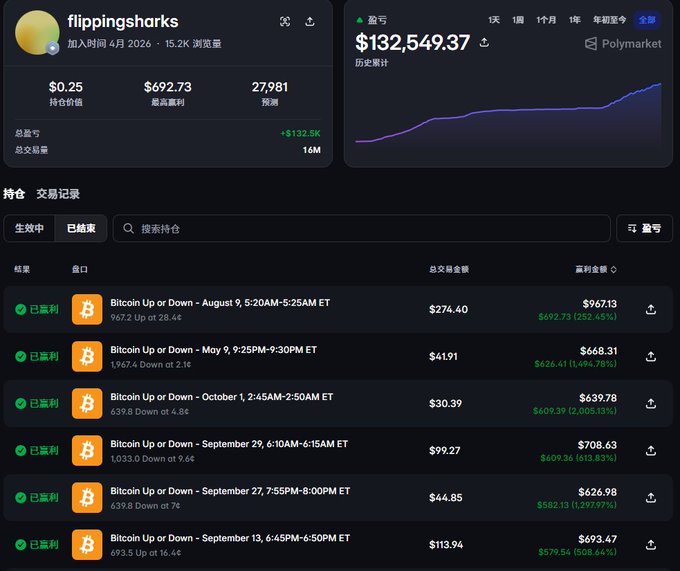Select the 1周 time range
Image resolution: width=680 pixels, height=571 pixels.
coord(518,20)
